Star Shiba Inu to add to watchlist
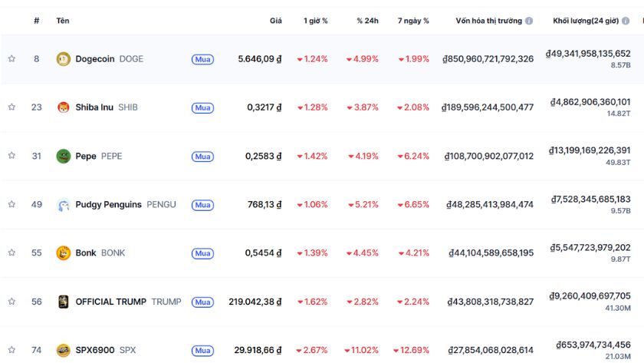 (12, 107)
